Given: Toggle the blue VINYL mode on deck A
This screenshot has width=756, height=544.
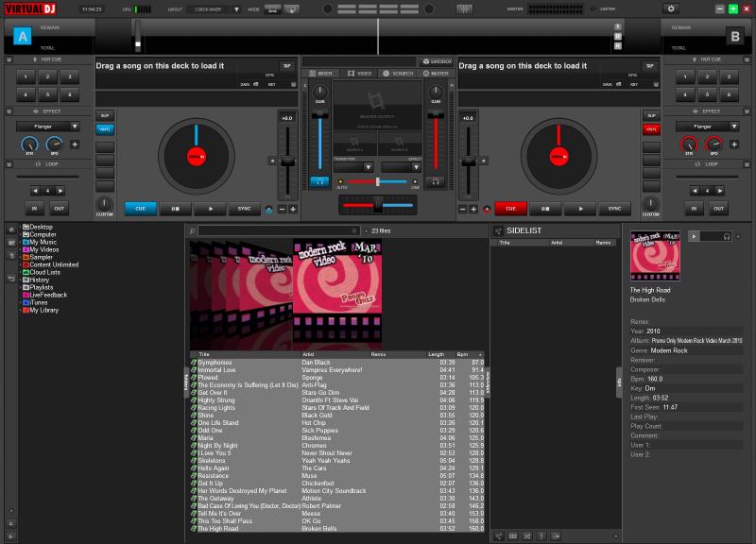Looking at the screenshot, I should (x=105, y=129).
